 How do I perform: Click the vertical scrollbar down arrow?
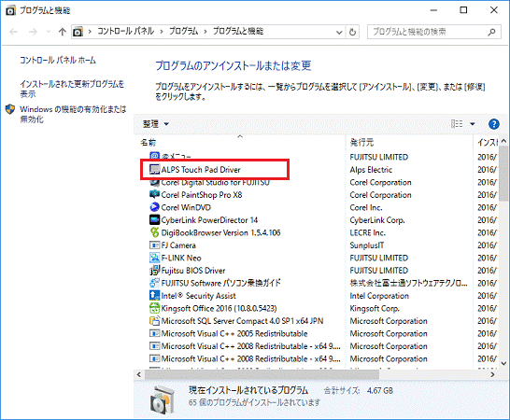503,363
